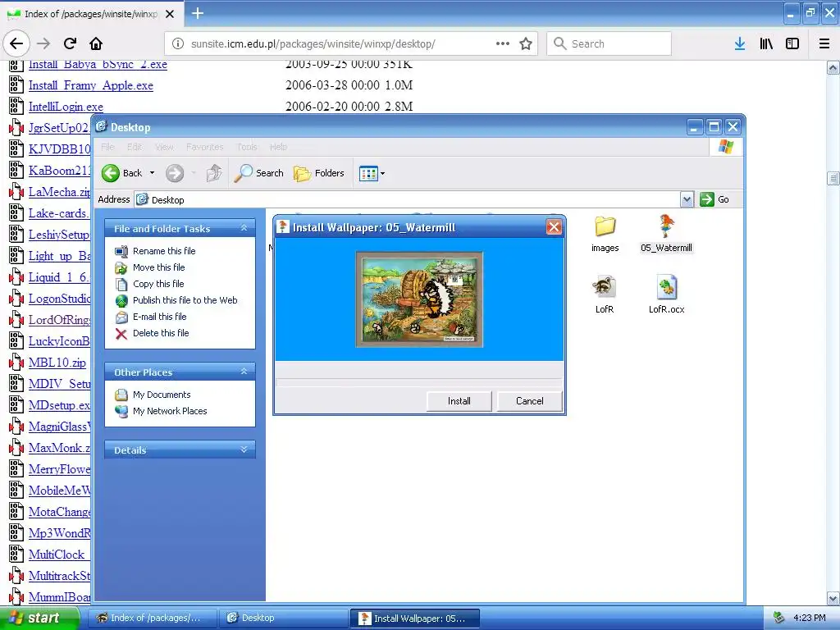Image resolution: width=840 pixels, height=630 pixels.
Task: Click Explorer Up folder icon
Action: coord(214,173)
